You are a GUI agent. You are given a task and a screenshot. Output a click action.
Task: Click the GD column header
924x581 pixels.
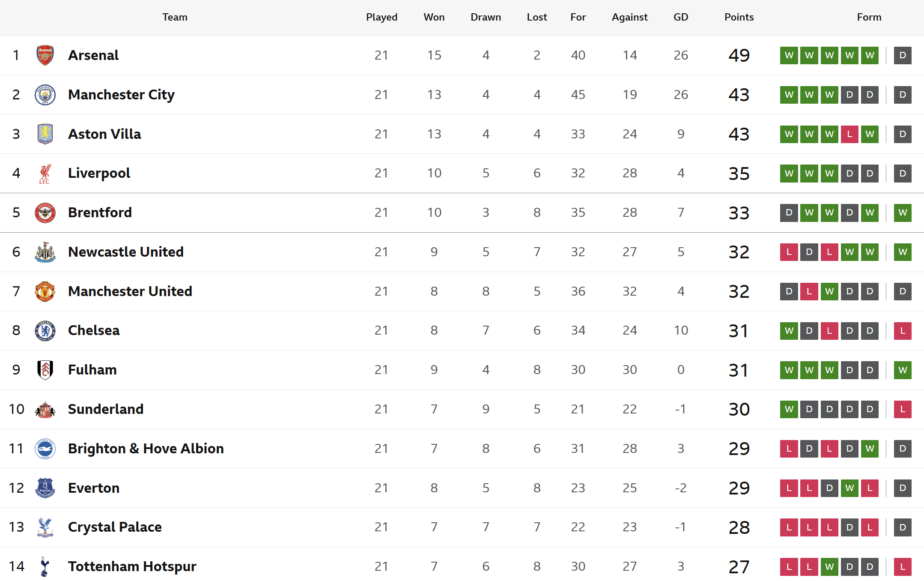[680, 17]
